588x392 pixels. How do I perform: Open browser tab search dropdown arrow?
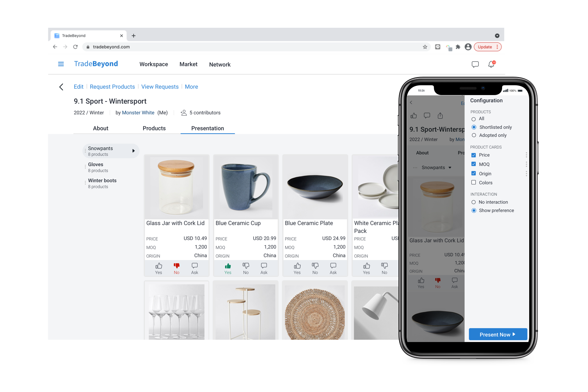497,36
